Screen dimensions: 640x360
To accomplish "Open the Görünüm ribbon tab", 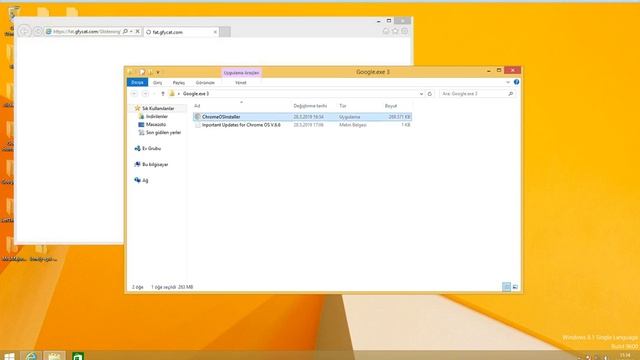I will pyautogui.click(x=205, y=83).
